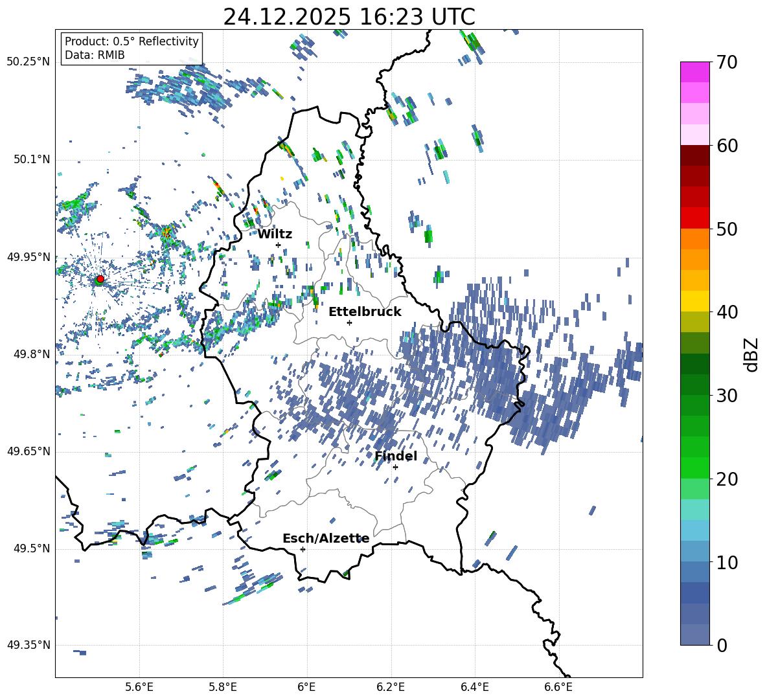The image size is (767, 700).
Task: Click the colorbar tick label 50
Action: pos(727,229)
